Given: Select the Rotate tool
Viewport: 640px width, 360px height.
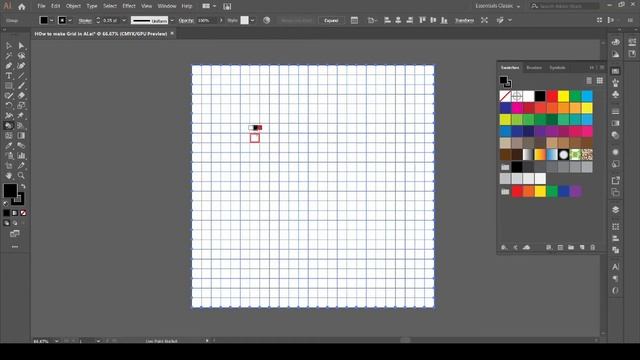Looking at the screenshot, I should pos(9,106).
